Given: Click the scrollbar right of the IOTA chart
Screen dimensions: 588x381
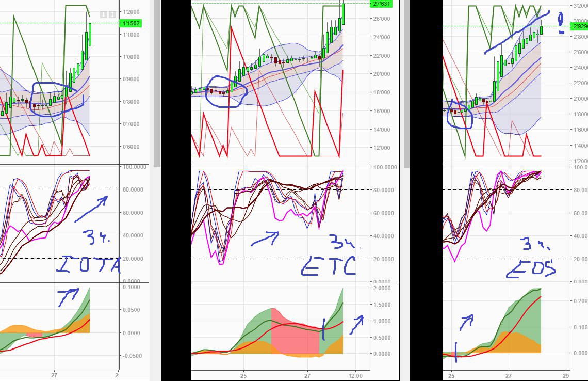Looking at the screenshot, I should tap(157, 83).
